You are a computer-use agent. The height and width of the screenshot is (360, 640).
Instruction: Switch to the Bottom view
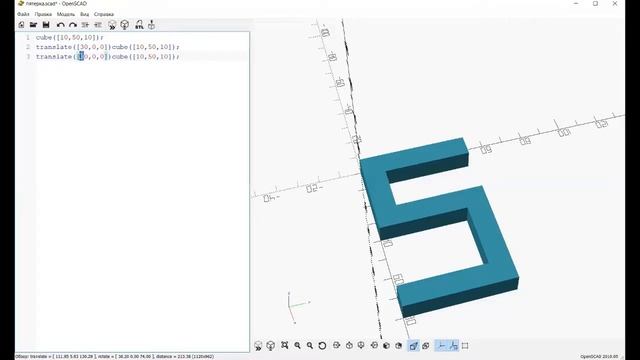[361, 345]
